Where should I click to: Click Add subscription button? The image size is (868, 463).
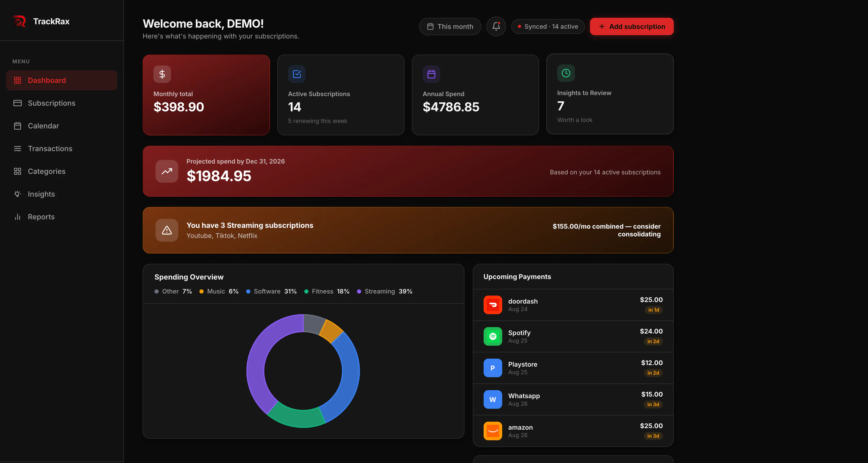pos(632,26)
